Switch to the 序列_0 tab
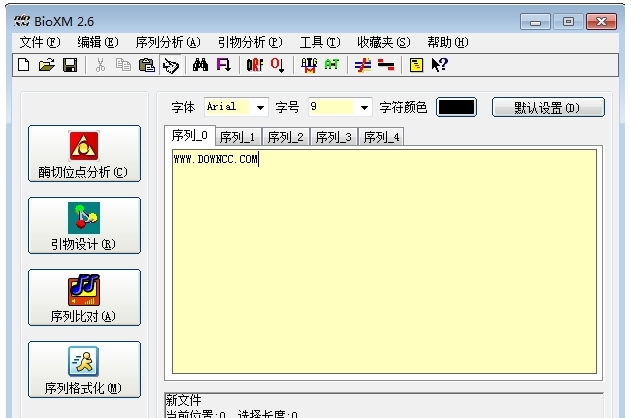 (190, 136)
